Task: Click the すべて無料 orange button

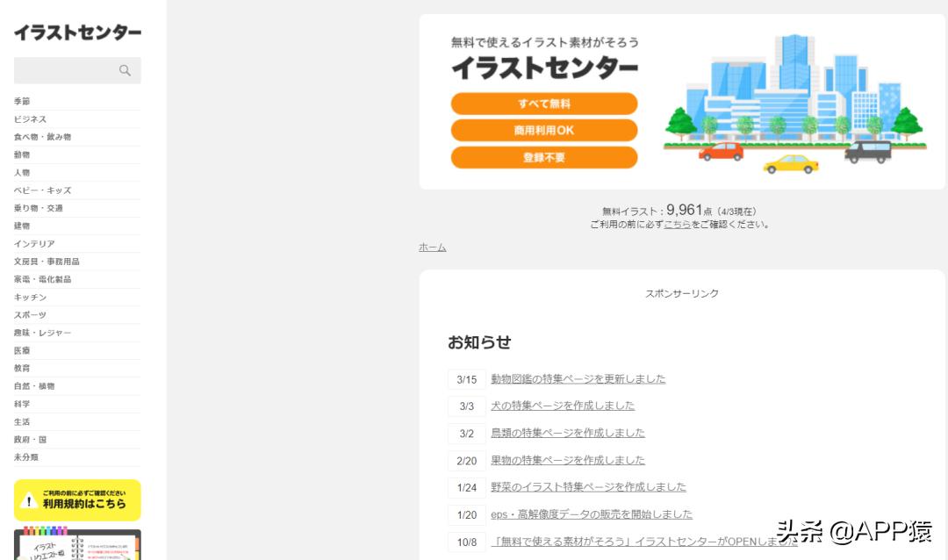Action: tap(544, 103)
